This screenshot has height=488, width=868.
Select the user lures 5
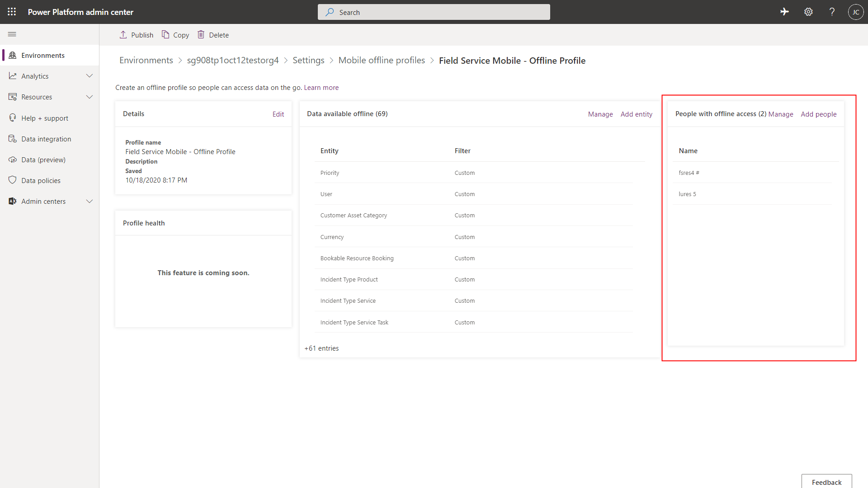click(752, 194)
